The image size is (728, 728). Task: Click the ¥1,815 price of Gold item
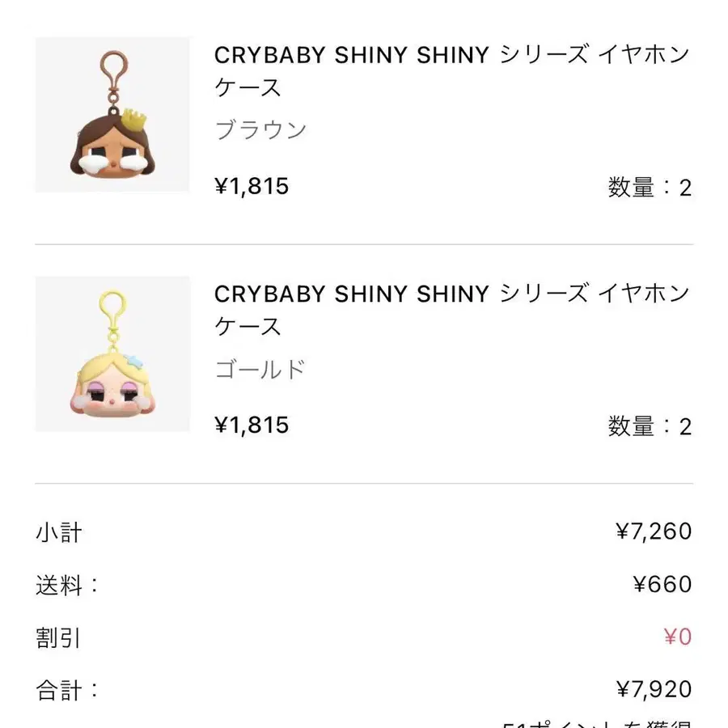click(252, 425)
